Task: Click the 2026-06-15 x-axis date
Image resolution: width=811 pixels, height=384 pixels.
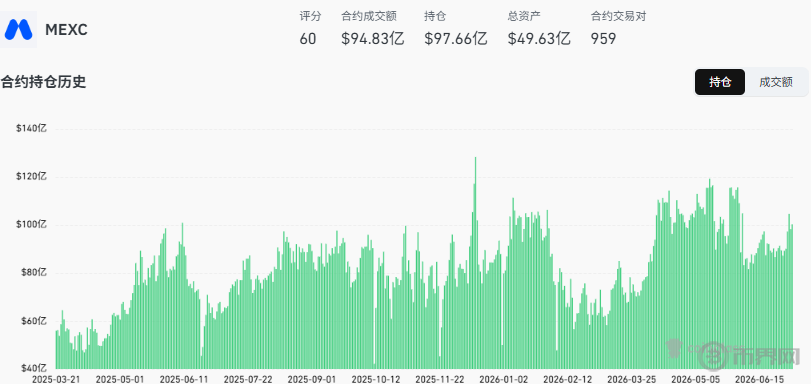Action: coord(760,379)
